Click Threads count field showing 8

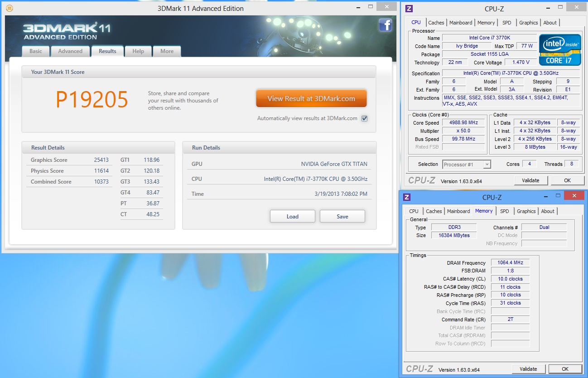[x=572, y=164]
